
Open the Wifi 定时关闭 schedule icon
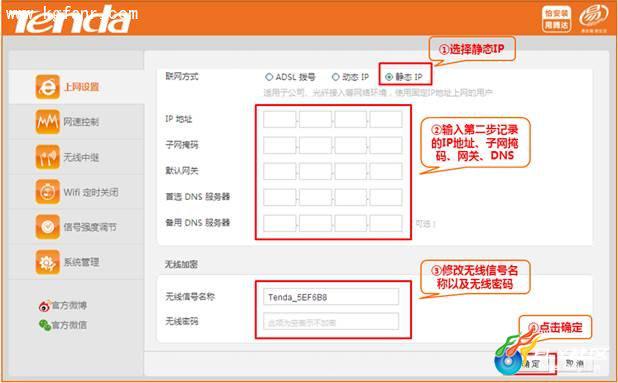(47, 192)
